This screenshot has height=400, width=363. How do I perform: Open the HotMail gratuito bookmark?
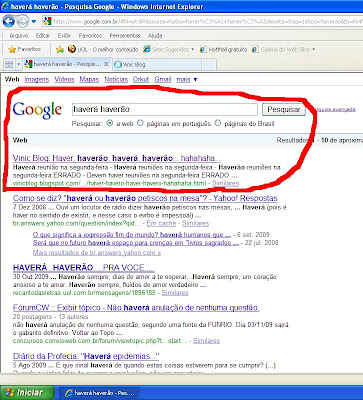[223, 49]
